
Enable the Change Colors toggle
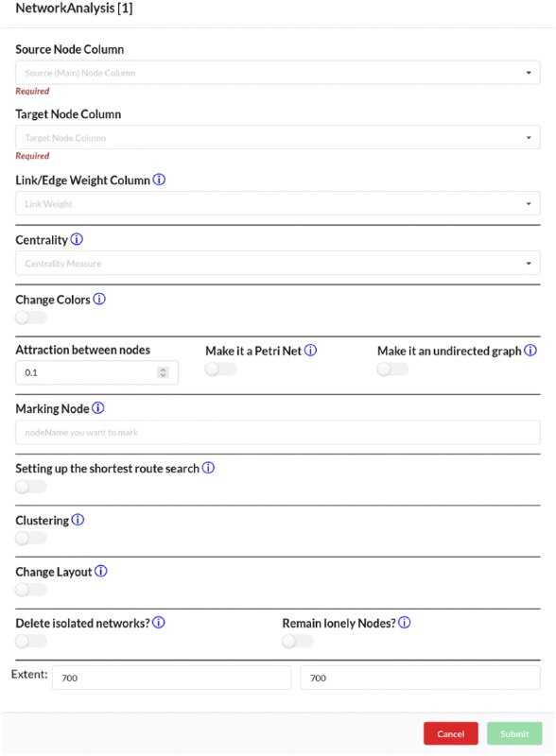tap(31, 318)
